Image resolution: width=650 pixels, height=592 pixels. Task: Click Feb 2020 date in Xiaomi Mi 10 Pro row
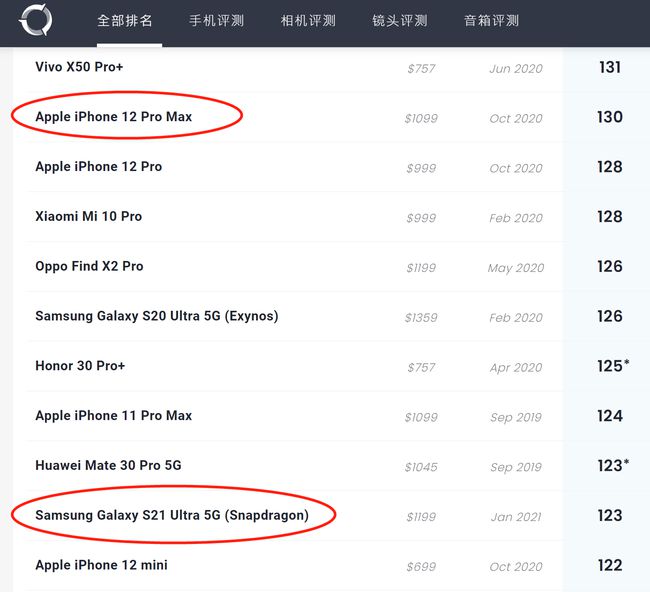click(516, 218)
